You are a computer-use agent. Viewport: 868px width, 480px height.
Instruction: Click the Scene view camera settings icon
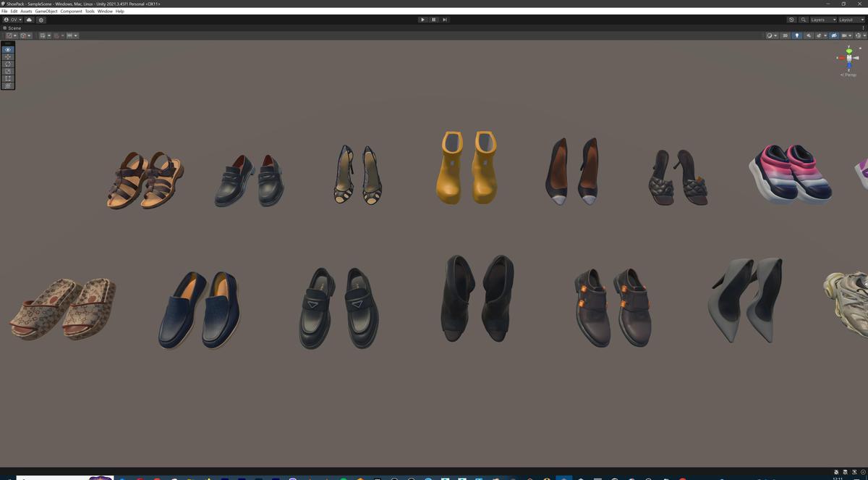(x=844, y=35)
